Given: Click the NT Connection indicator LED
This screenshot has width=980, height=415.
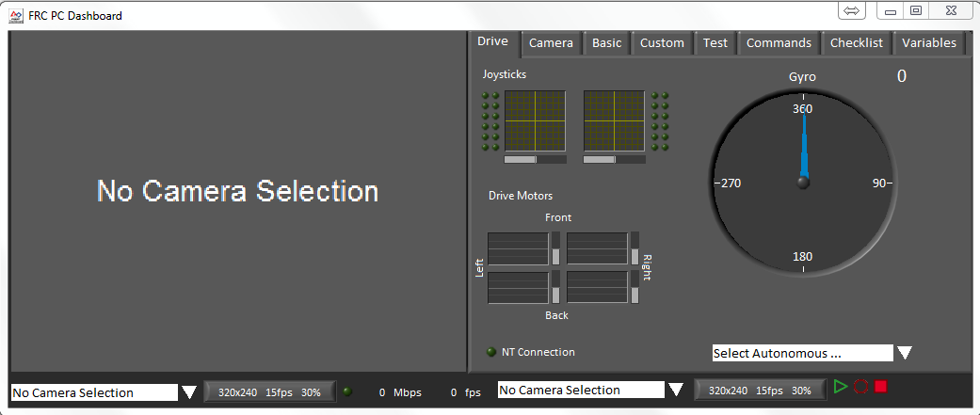Looking at the screenshot, I should click(x=491, y=352).
